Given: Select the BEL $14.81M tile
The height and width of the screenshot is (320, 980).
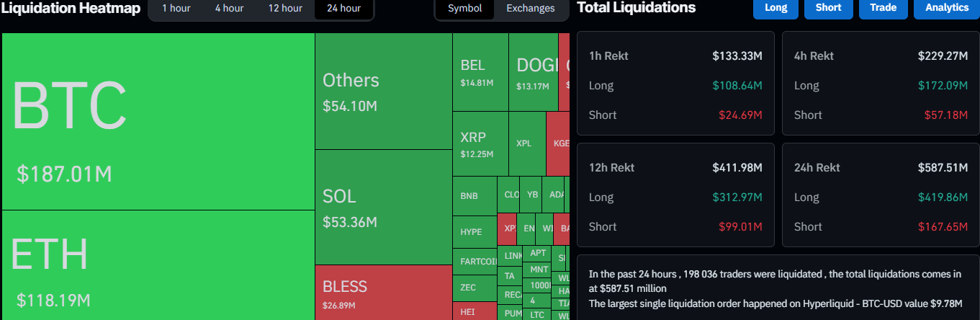Looking at the screenshot, I should (480, 72).
